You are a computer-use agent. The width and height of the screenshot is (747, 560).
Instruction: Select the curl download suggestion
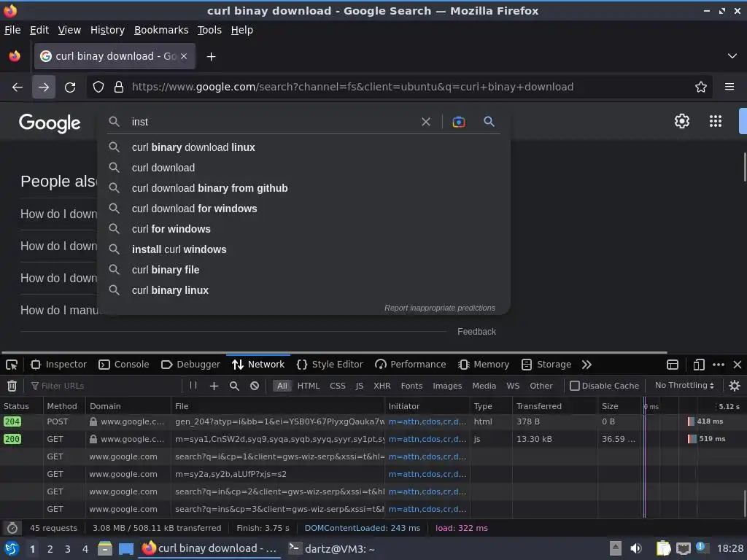[304, 168]
